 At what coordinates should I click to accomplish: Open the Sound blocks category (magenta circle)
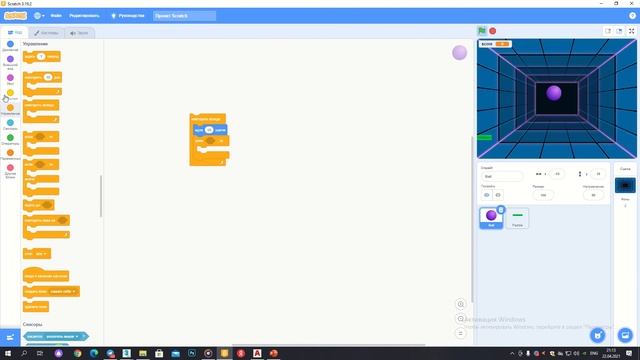tap(10, 79)
